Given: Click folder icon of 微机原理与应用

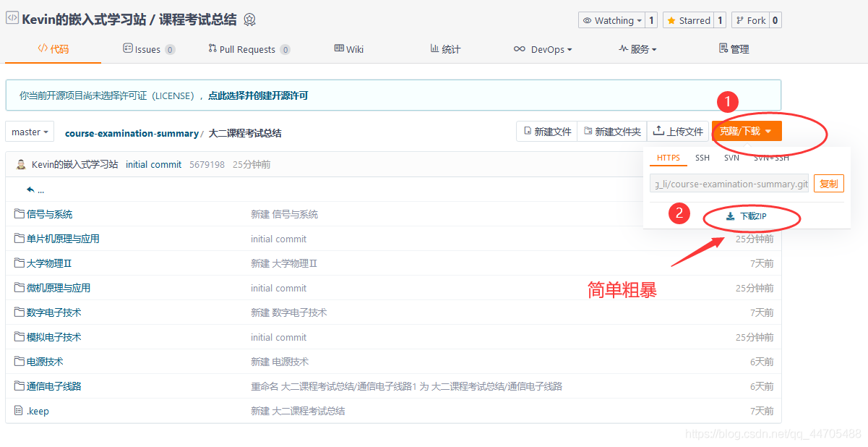Looking at the screenshot, I should click(19, 288).
